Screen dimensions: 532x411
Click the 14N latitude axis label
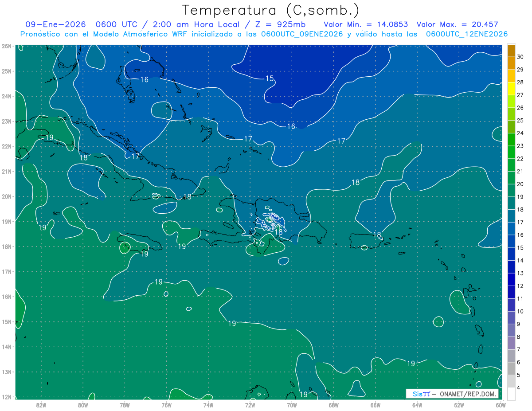(x=6, y=347)
